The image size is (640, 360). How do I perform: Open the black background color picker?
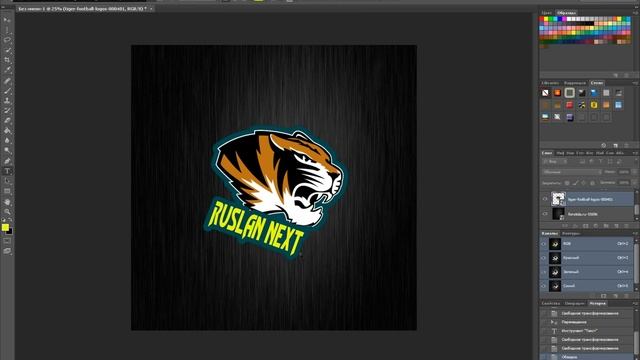pos(9,232)
